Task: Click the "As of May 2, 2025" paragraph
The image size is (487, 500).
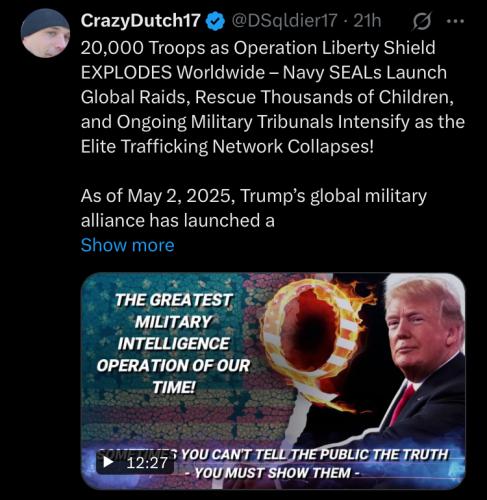Action: (x=253, y=208)
